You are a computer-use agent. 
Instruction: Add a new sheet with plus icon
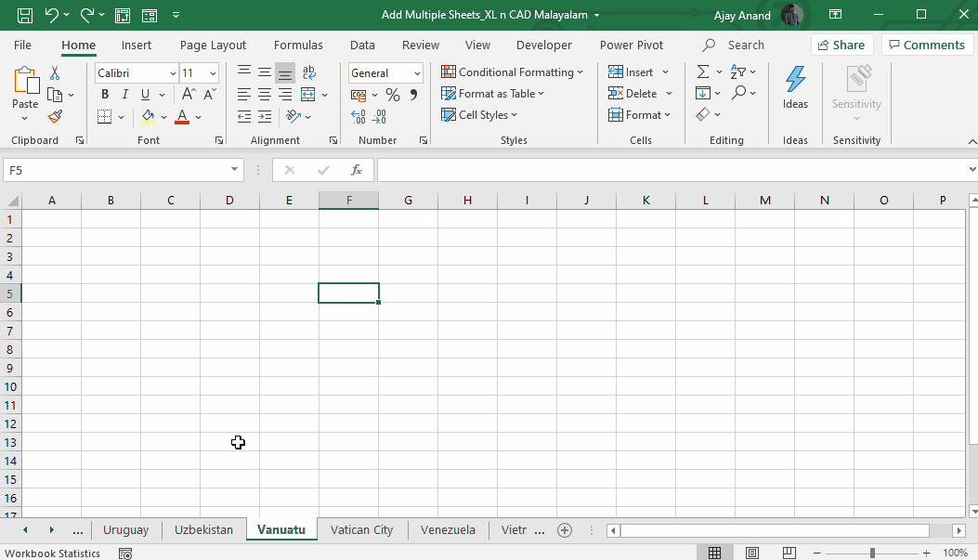[x=565, y=530]
